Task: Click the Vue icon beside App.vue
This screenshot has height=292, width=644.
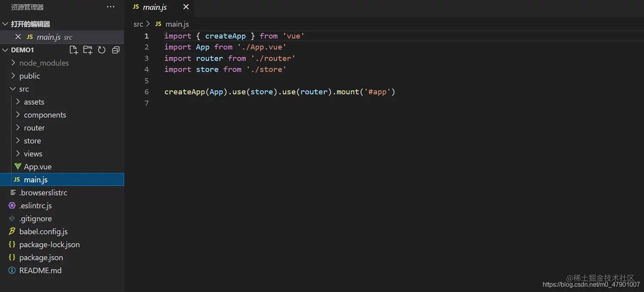Action: (x=18, y=167)
